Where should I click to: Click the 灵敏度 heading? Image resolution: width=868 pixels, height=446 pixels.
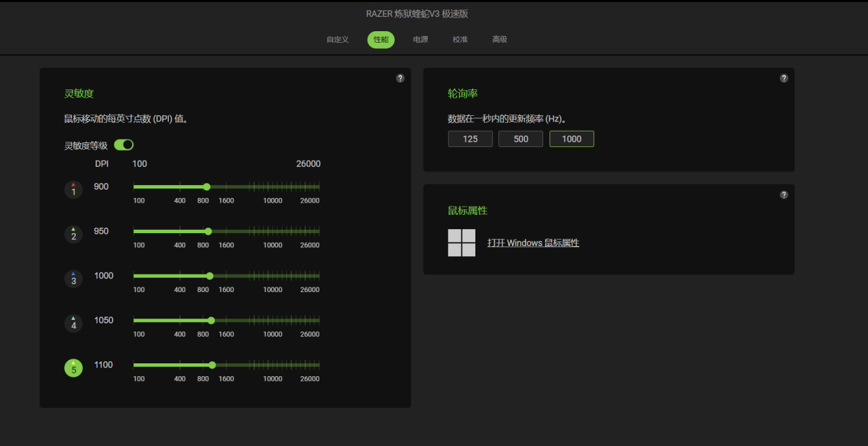coord(79,94)
